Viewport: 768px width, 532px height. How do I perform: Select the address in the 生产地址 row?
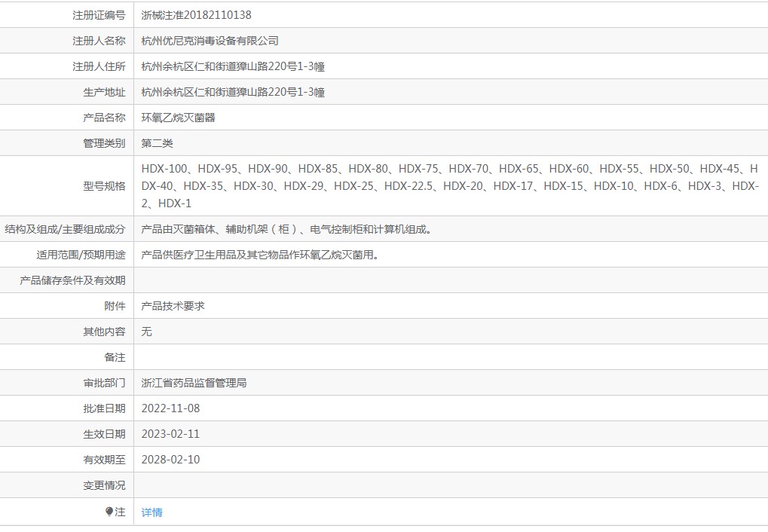click(x=233, y=92)
